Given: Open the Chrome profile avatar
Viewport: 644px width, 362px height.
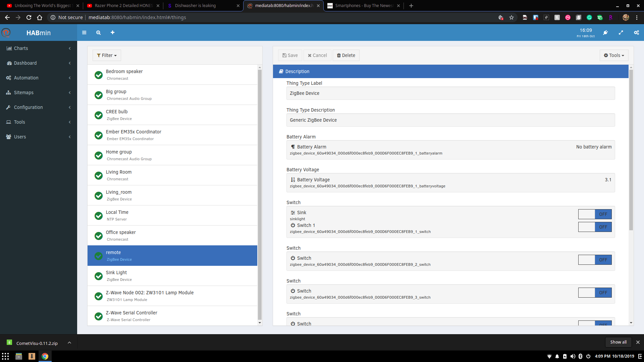Looking at the screenshot, I should click(x=626, y=17).
